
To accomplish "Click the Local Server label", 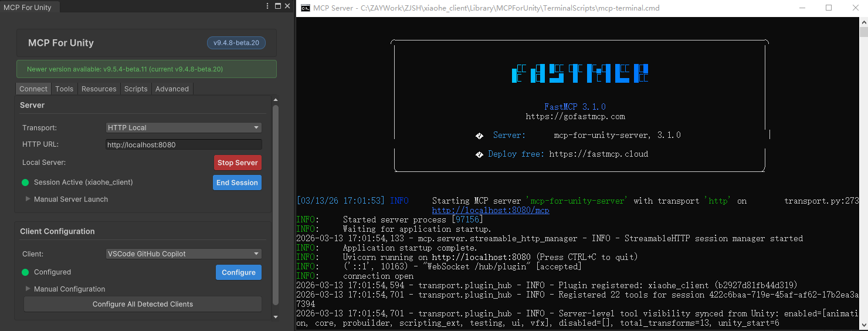I will 44,163.
